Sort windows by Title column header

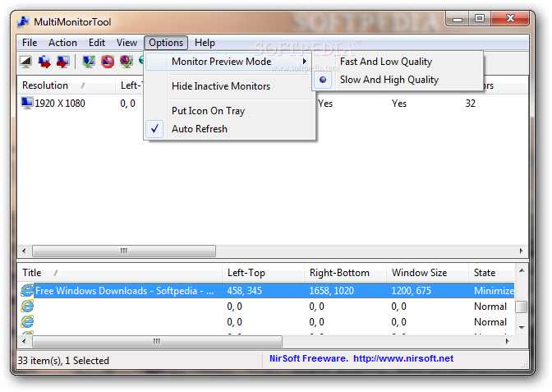click(x=120, y=273)
